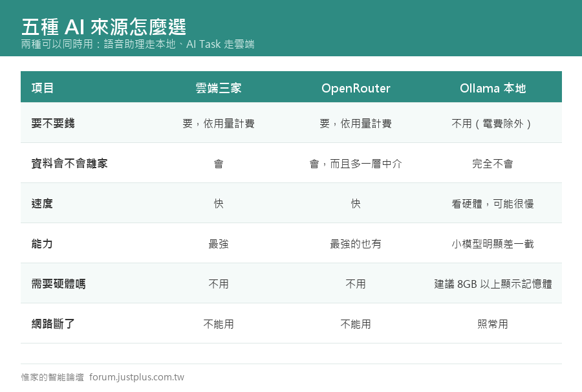Click the footer text 惟家的智能論壇
The height and width of the screenshot is (392, 582).
click(x=52, y=377)
